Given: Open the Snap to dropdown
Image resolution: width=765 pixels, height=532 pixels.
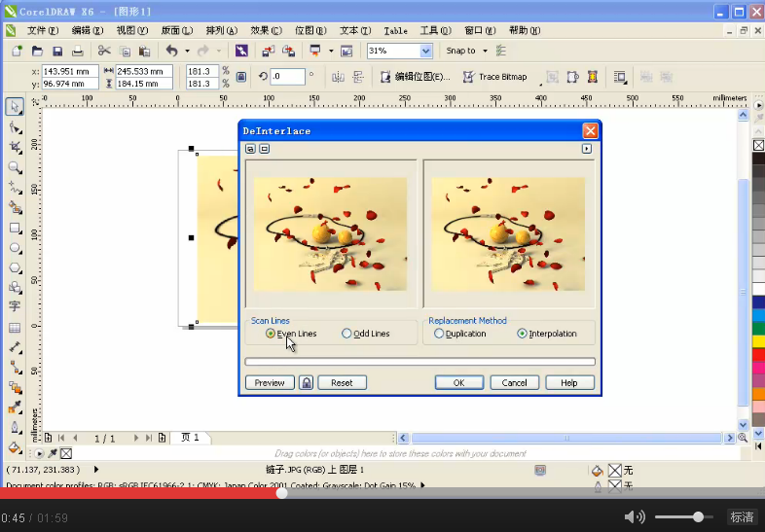Looking at the screenshot, I should 485,51.
